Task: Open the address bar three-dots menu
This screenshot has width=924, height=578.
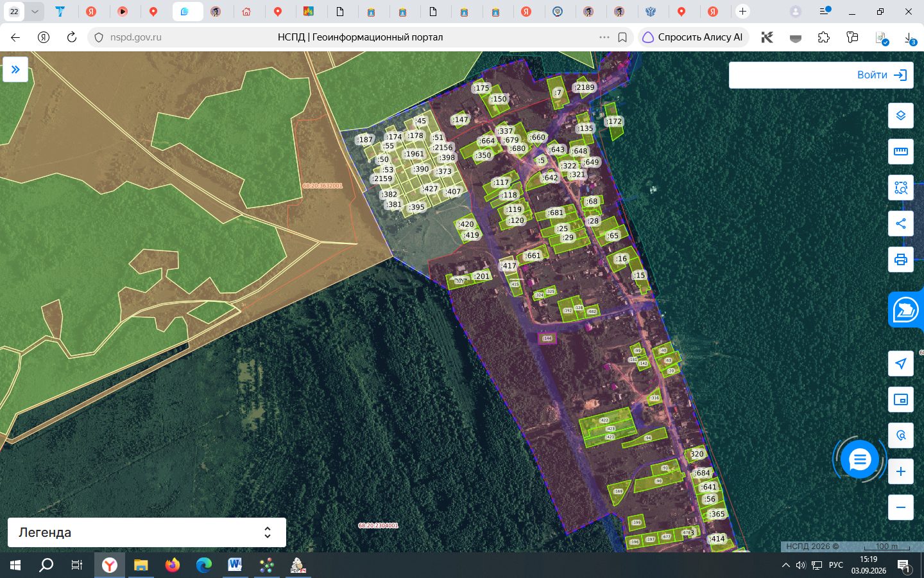Action: (x=604, y=37)
